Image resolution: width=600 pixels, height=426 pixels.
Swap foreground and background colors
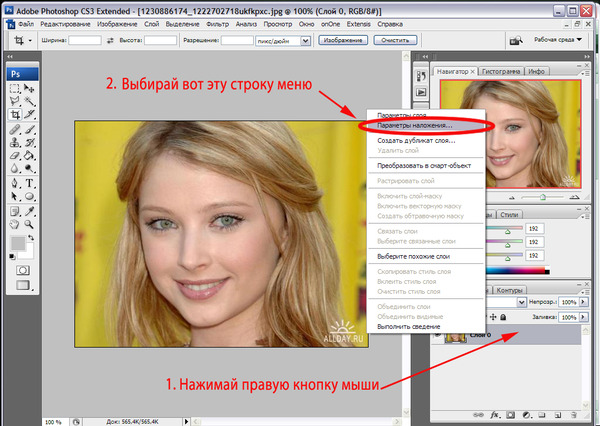click(x=31, y=238)
